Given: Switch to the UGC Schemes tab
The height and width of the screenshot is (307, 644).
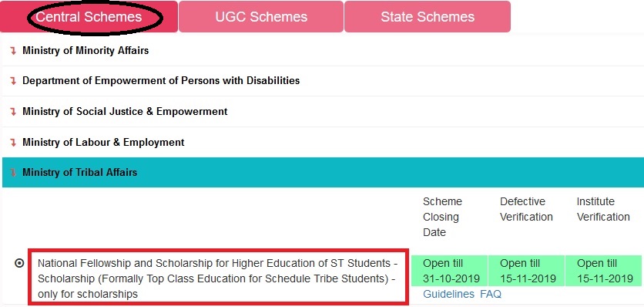Looking at the screenshot, I should pos(261,17).
